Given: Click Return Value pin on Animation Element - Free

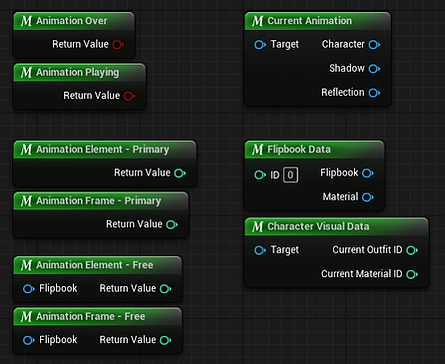Looking at the screenshot, I should pyautogui.click(x=165, y=289).
